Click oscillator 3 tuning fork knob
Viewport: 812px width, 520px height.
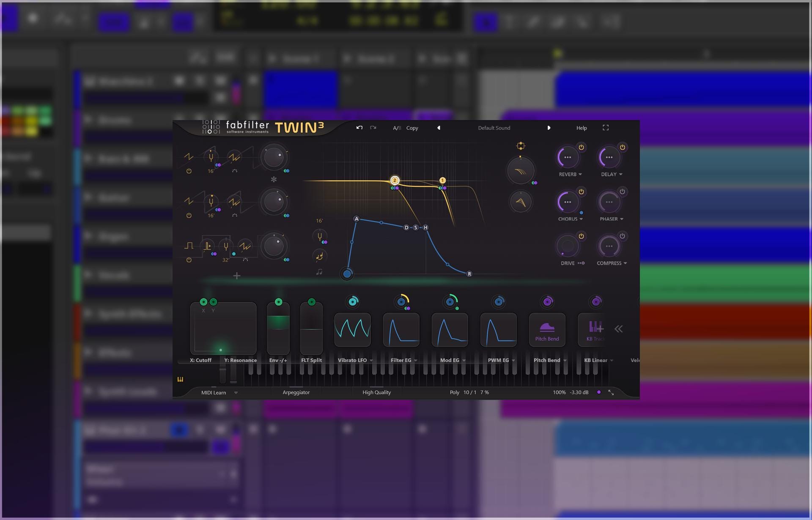pos(226,246)
